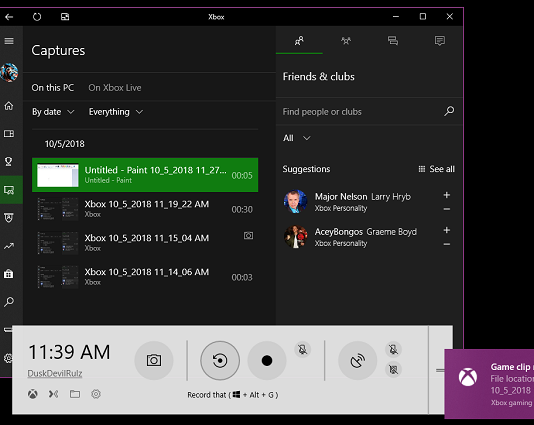Open Search icon in the sidebar
534x425 pixels.
click(9, 302)
